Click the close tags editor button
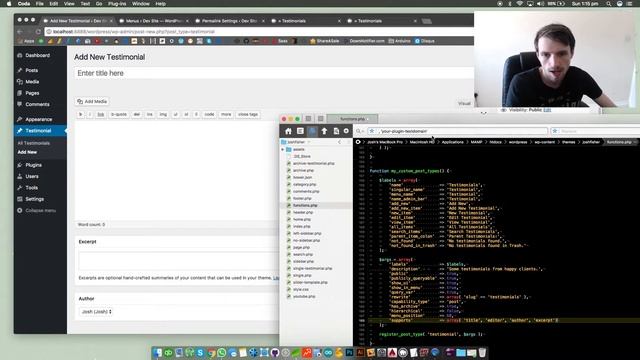640x360 pixels. pyautogui.click(x=248, y=115)
